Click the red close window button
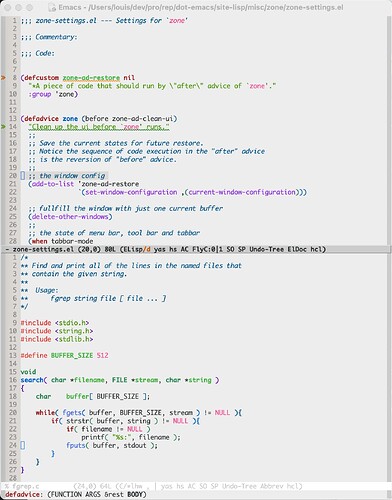392x500 pixels. click(x=8, y=7)
